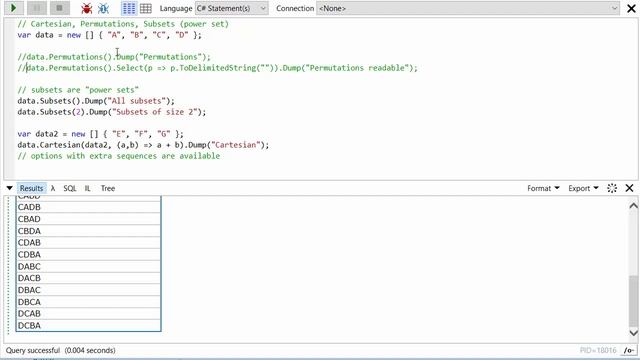The image size is (640, 360).
Task: Click the data.Subsets().Dump("All subsets") line
Action: tap(96, 101)
